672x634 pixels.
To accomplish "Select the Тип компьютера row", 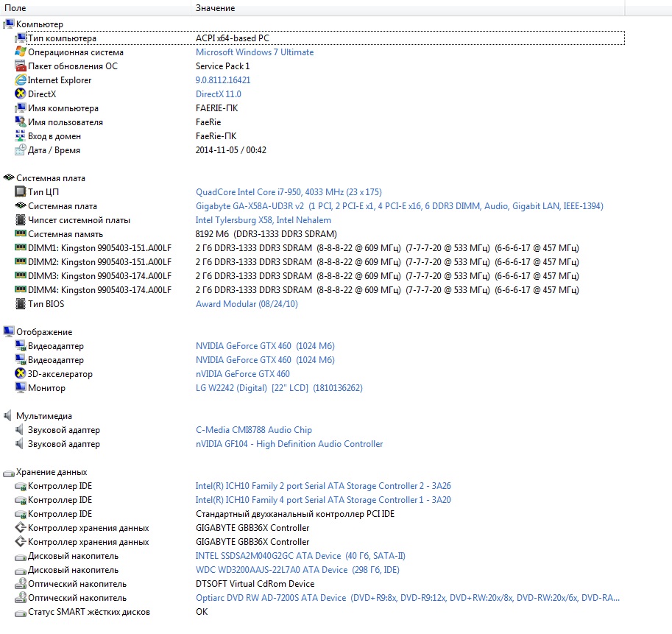I will pyautogui.click(x=319, y=38).
